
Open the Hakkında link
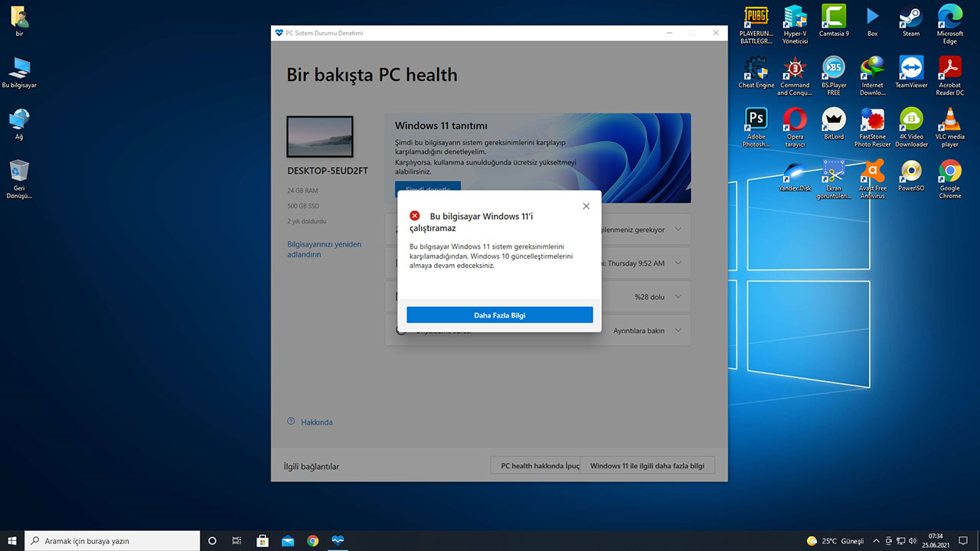pos(316,422)
